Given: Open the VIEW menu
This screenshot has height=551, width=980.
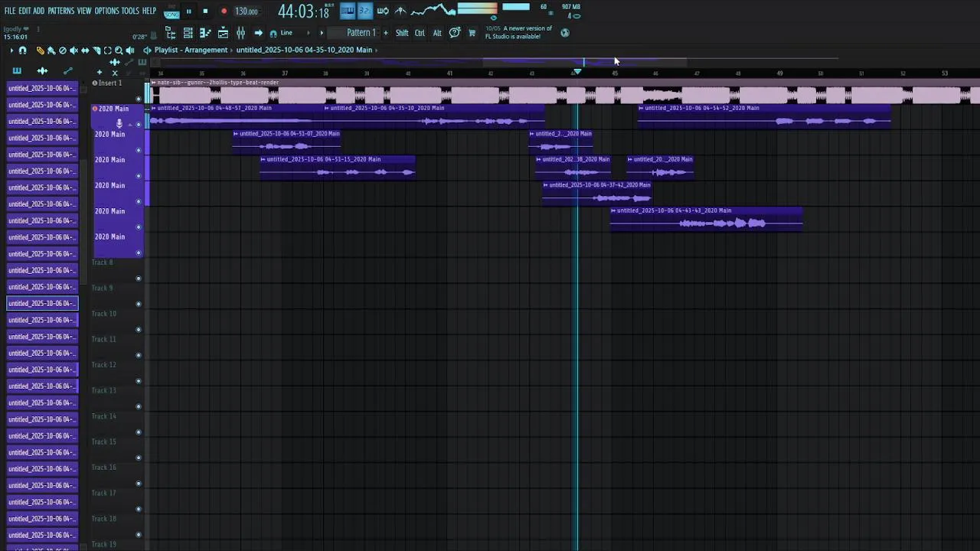Looking at the screenshot, I should (x=84, y=11).
